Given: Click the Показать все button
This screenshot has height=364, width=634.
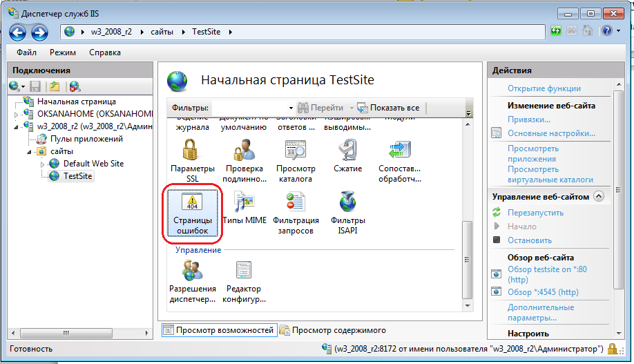Looking at the screenshot, I should [x=389, y=108].
